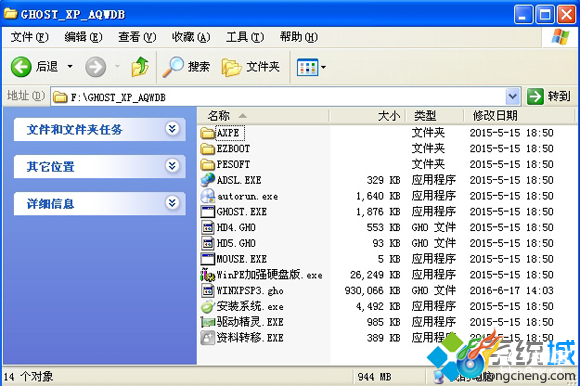Select the EZBOOT folder icon
Viewport: 580px width, 386px height.
(208, 149)
